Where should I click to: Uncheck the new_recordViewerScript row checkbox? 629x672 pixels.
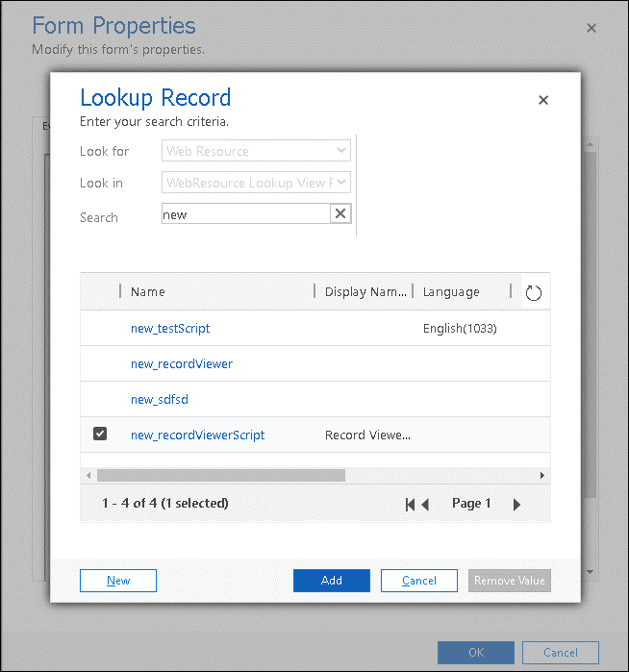[x=100, y=435]
